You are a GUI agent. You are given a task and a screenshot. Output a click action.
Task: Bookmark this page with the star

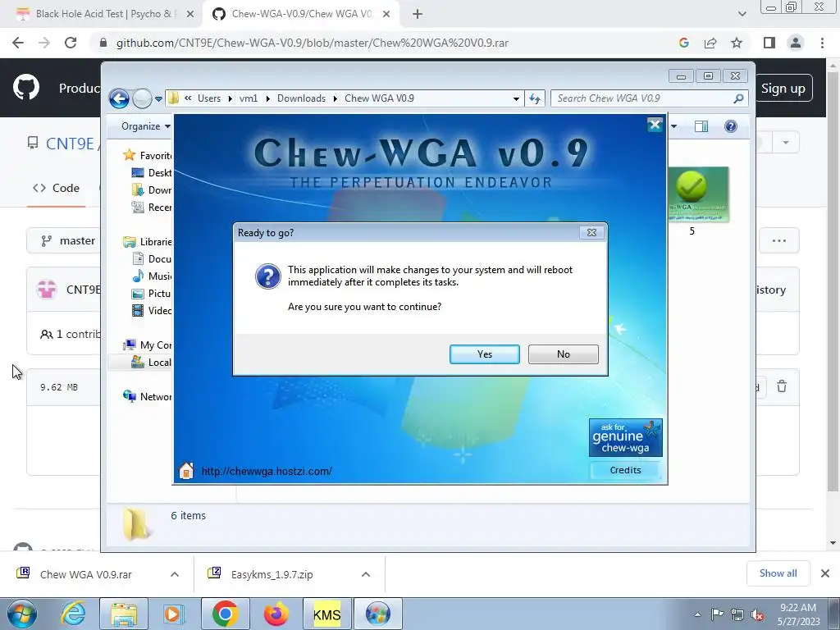pos(737,43)
